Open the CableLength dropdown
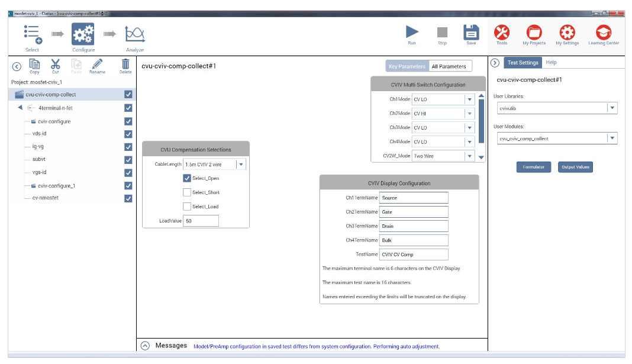 coord(241,165)
